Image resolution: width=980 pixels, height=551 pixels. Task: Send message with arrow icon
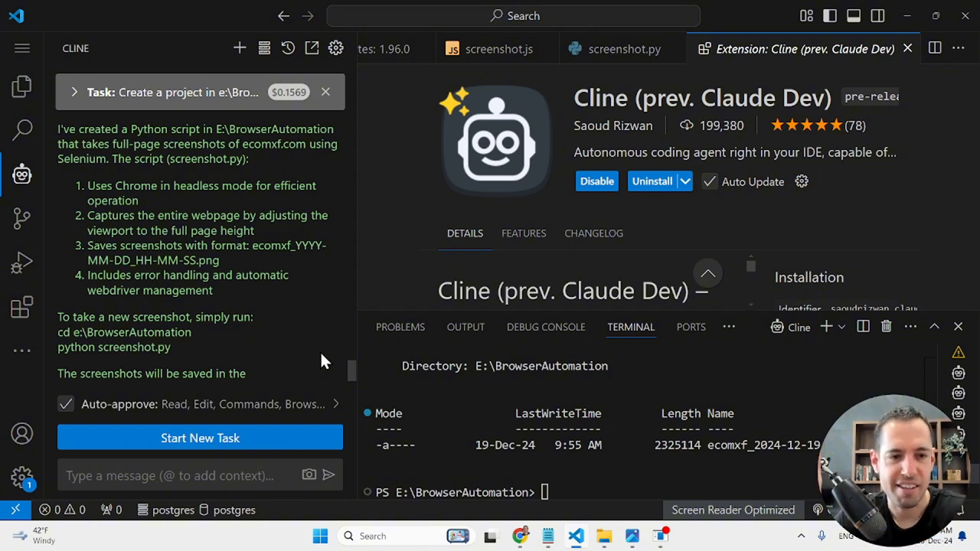pyautogui.click(x=328, y=474)
